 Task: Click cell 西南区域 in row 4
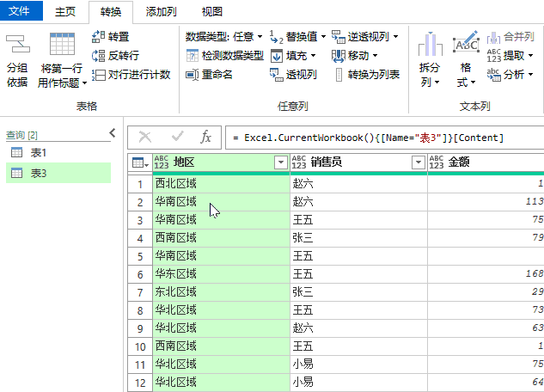click(221, 238)
